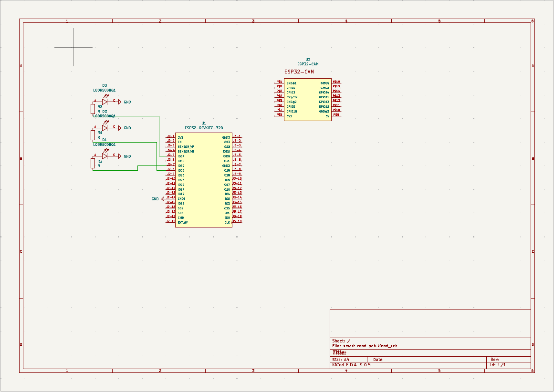Viewport: 554px width, 392px height.
Task: Click the large red ESP32-CAM text
Action: (x=299, y=72)
